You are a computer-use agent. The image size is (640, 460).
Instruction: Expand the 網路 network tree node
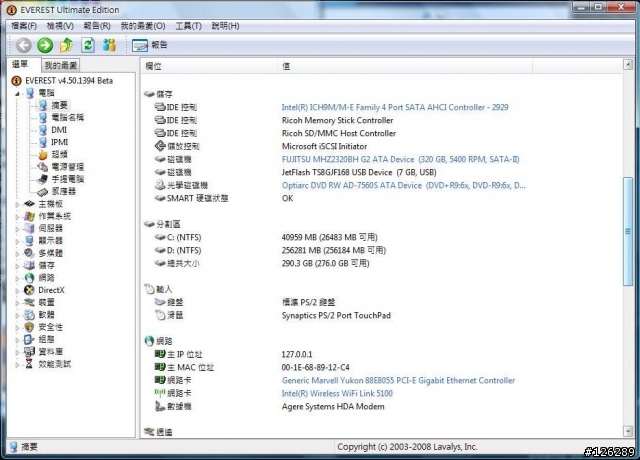point(17,278)
